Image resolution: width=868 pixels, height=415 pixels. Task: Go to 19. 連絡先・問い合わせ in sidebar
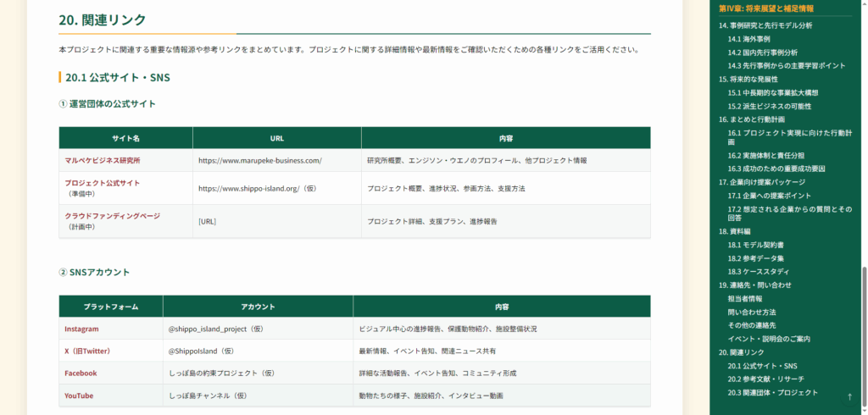[x=755, y=285]
